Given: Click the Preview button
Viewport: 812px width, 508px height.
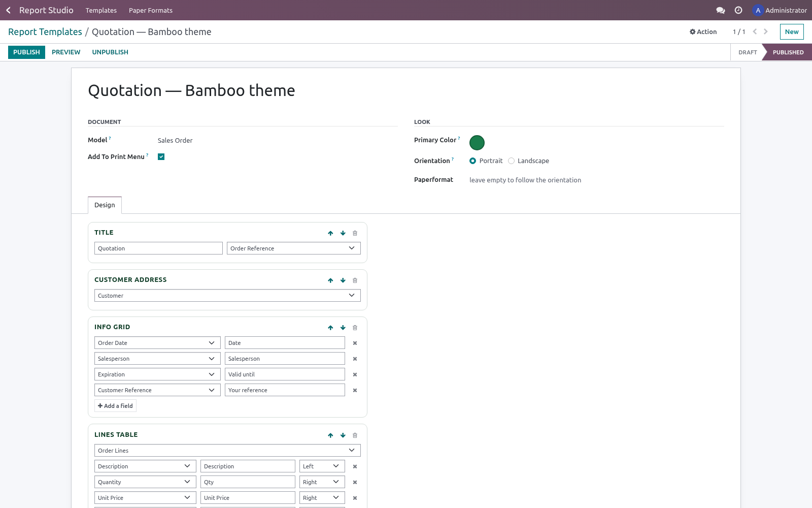Looking at the screenshot, I should [x=66, y=52].
